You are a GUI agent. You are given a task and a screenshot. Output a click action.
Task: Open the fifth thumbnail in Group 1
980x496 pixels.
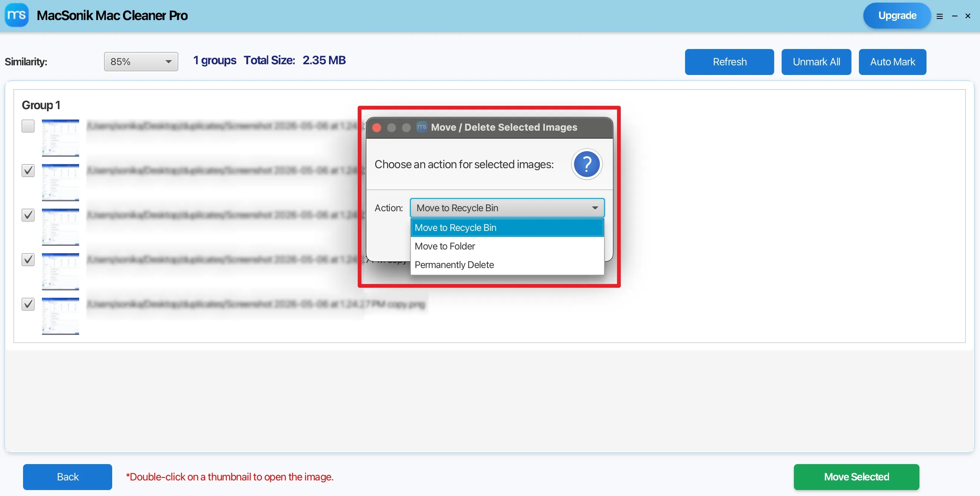[61, 316]
